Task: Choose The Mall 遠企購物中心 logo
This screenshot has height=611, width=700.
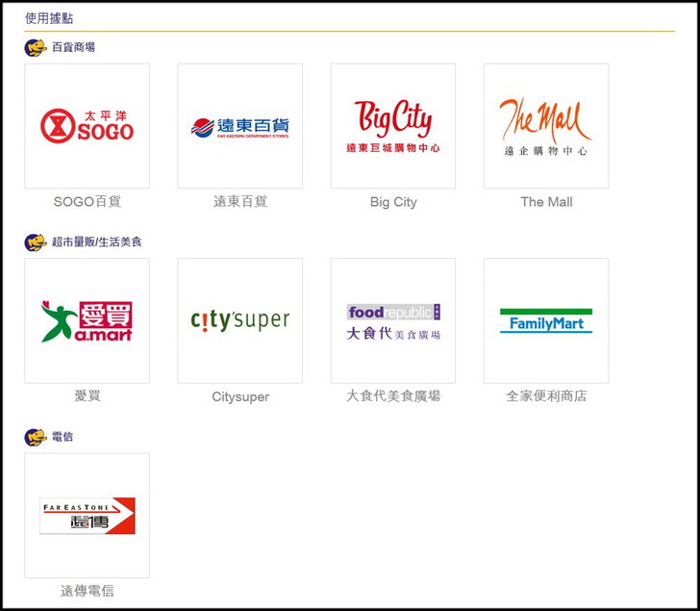Action: (x=546, y=126)
